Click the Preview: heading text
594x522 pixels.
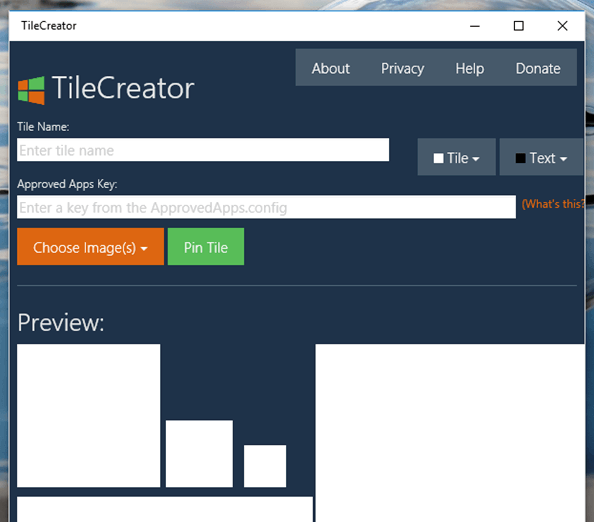pyautogui.click(x=61, y=323)
